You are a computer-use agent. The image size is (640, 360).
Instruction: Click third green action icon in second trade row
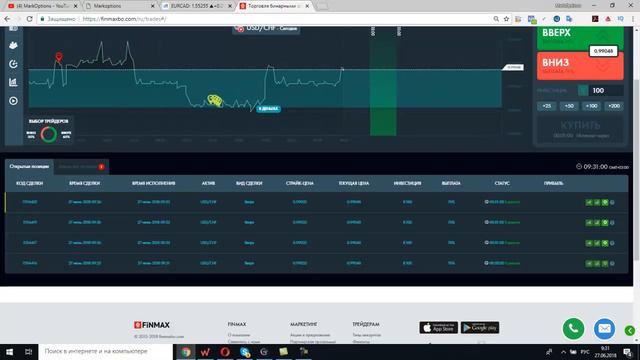[x=605, y=223]
